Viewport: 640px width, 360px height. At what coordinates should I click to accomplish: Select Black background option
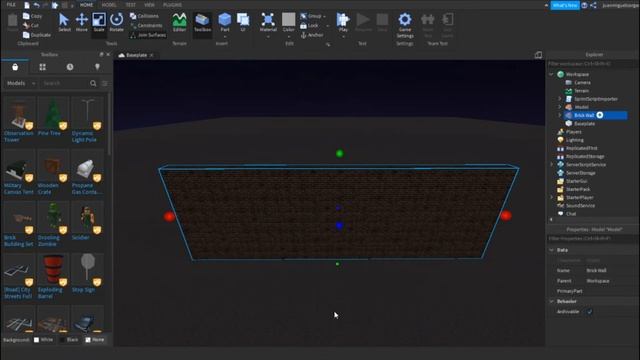[x=69, y=340]
